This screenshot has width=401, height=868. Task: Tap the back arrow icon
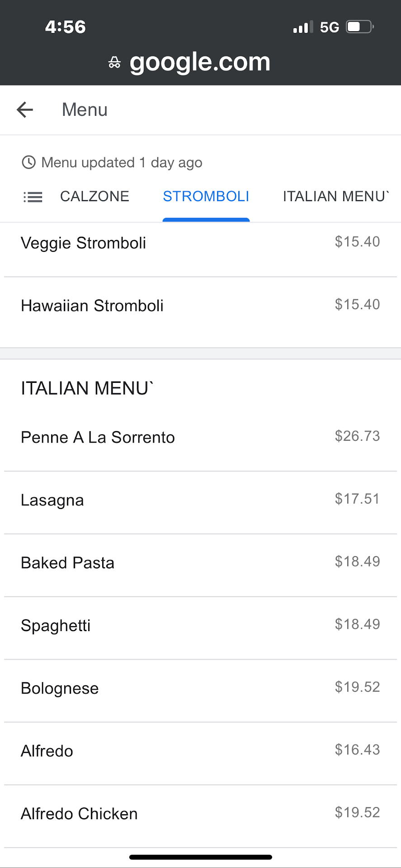click(25, 109)
